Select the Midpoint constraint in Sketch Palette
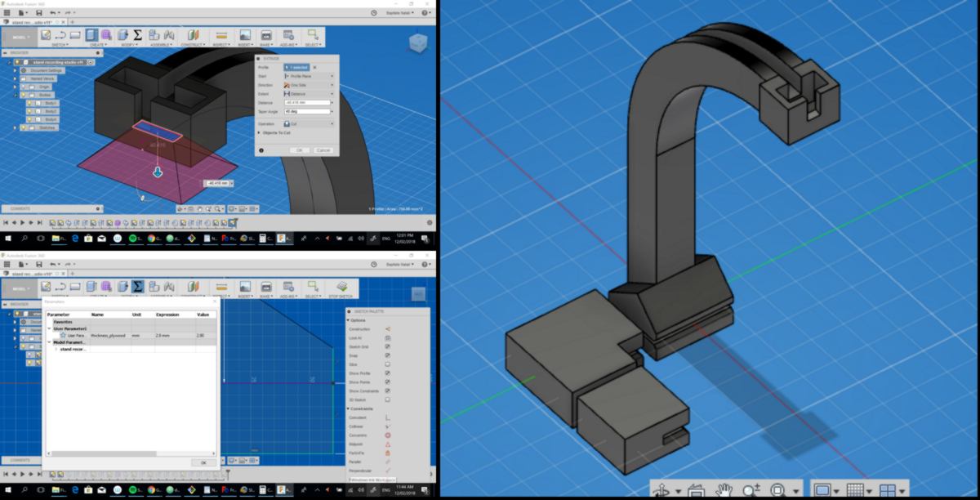This screenshot has height=500, width=980. (387, 444)
